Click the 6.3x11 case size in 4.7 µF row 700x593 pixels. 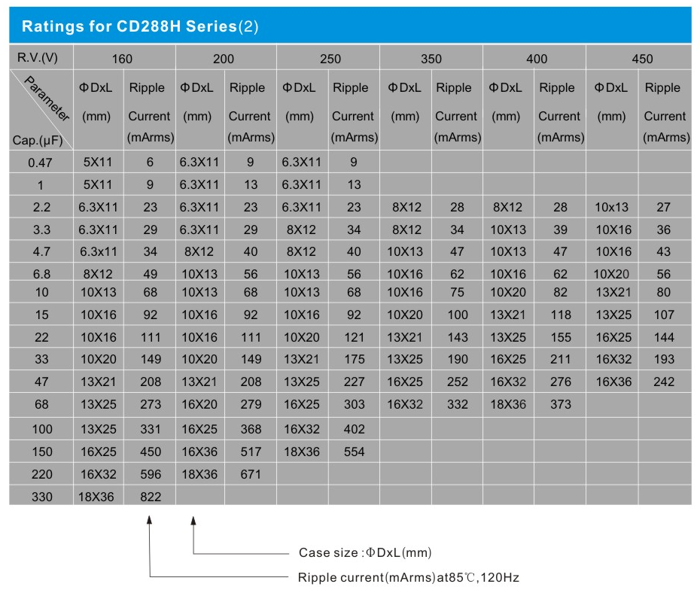coord(98,251)
